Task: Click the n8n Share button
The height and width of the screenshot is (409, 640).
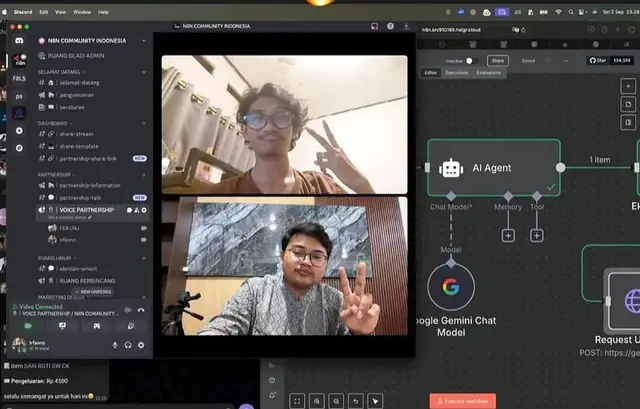Action: pyautogui.click(x=498, y=61)
